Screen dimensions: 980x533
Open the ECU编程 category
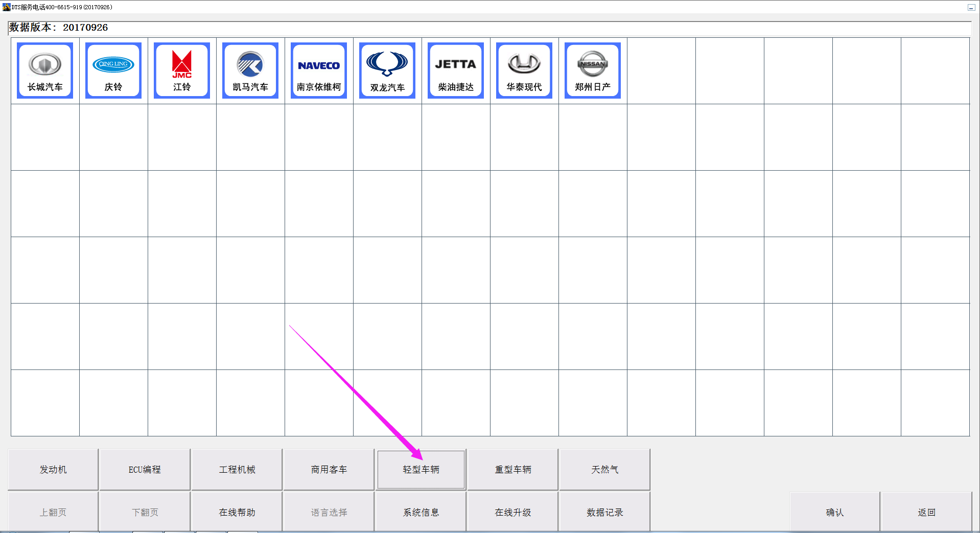pos(145,469)
